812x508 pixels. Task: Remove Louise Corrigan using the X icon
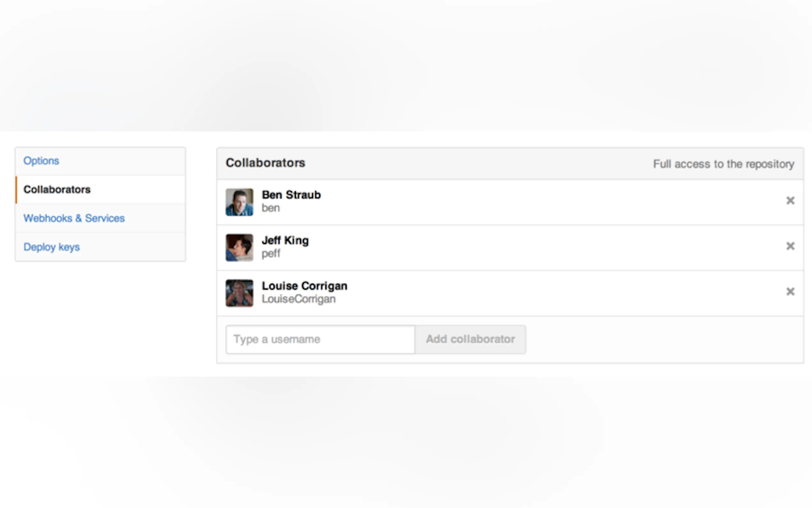[x=790, y=291]
